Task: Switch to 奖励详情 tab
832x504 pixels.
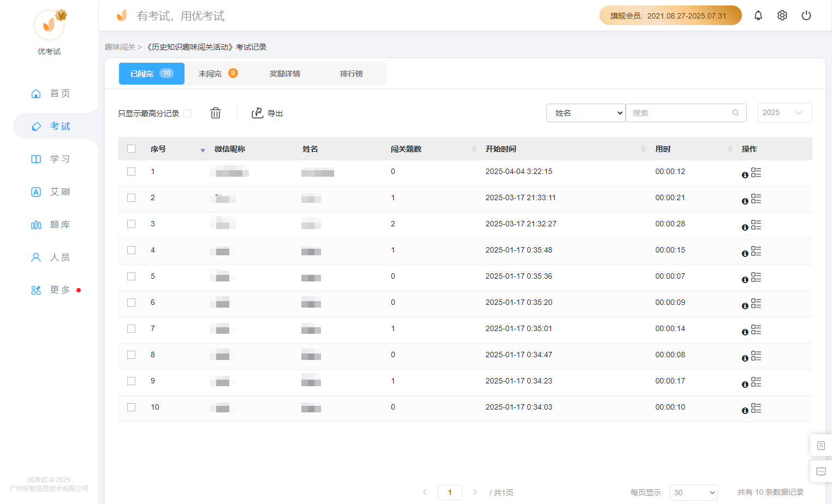Action: [x=285, y=74]
